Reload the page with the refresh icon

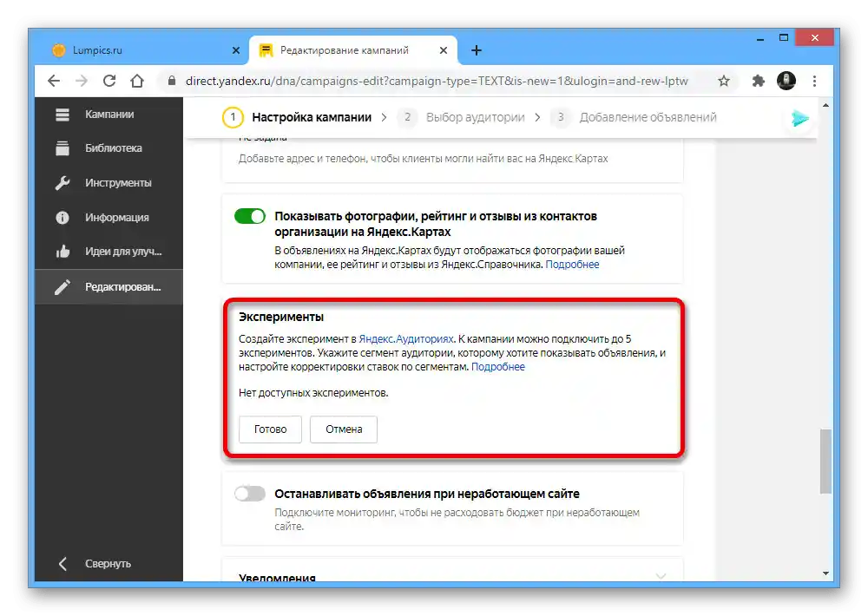pos(109,82)
